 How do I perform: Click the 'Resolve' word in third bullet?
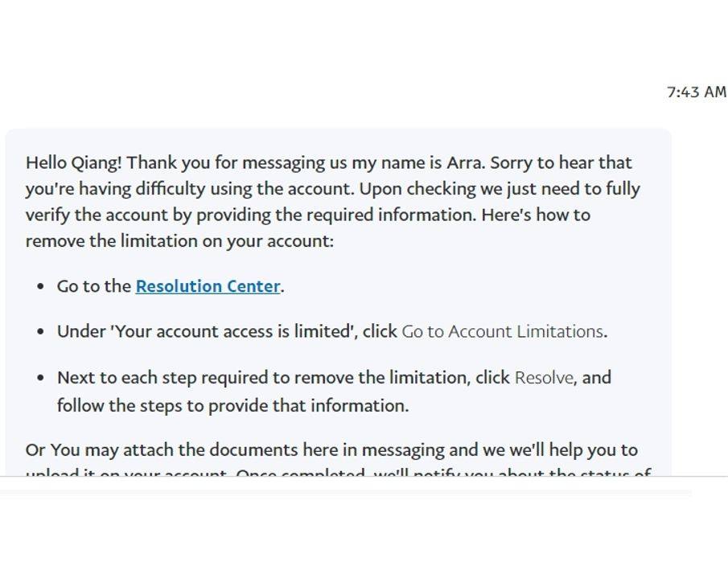[545, 378]
